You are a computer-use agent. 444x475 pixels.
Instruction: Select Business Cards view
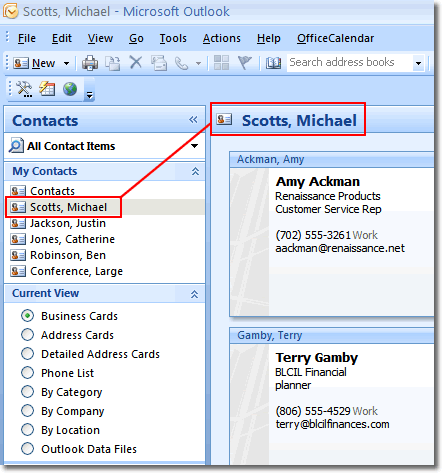[27, 315]
